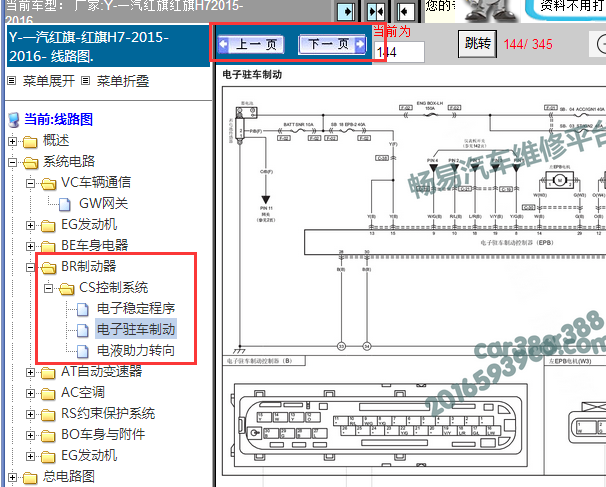Image resolution: width=606 pixels, height=487 pixels.
Task: Click the AT自动变速器 folder icon
Action: coord(48,373)
